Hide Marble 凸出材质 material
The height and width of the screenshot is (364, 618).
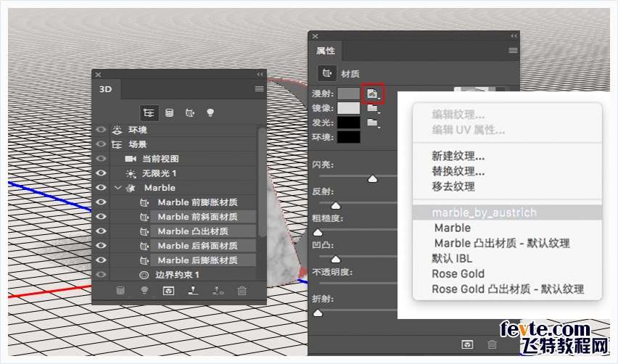click(102, 231)
